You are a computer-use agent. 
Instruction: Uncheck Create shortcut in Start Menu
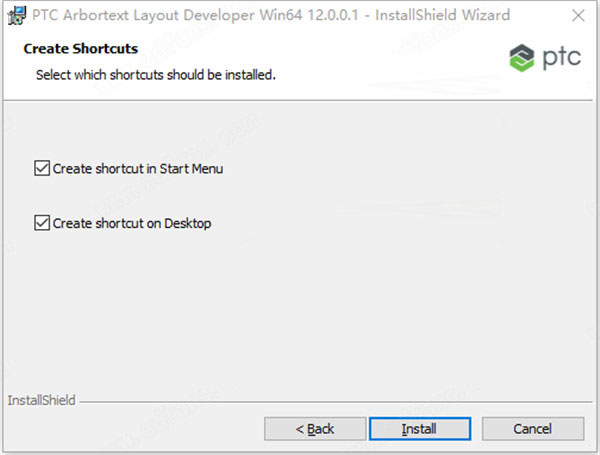click(42, 168)
